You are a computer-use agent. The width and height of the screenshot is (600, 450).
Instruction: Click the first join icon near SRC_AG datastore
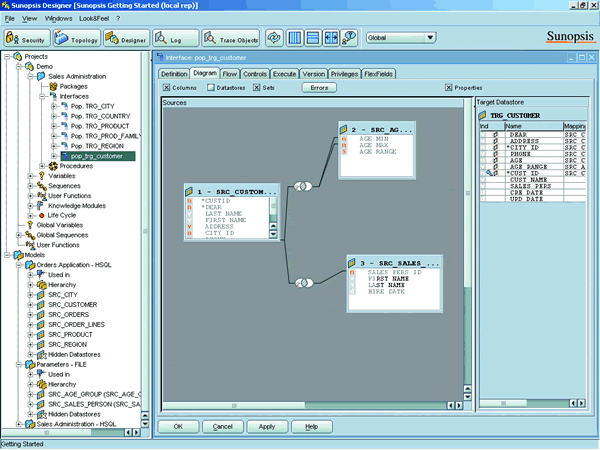303,186
